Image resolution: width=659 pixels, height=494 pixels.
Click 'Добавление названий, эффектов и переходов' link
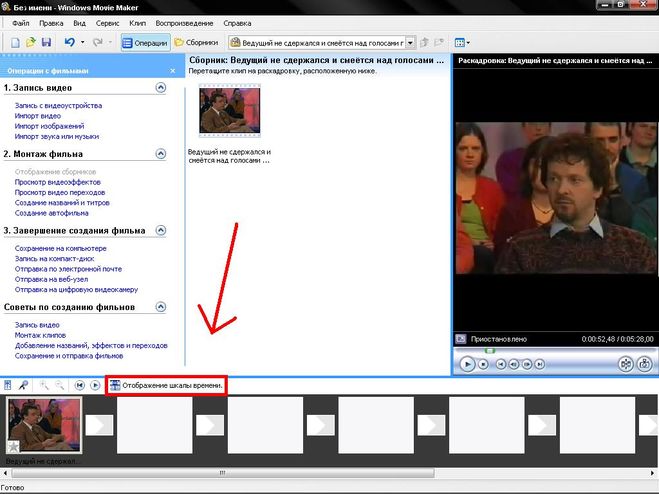91,346
